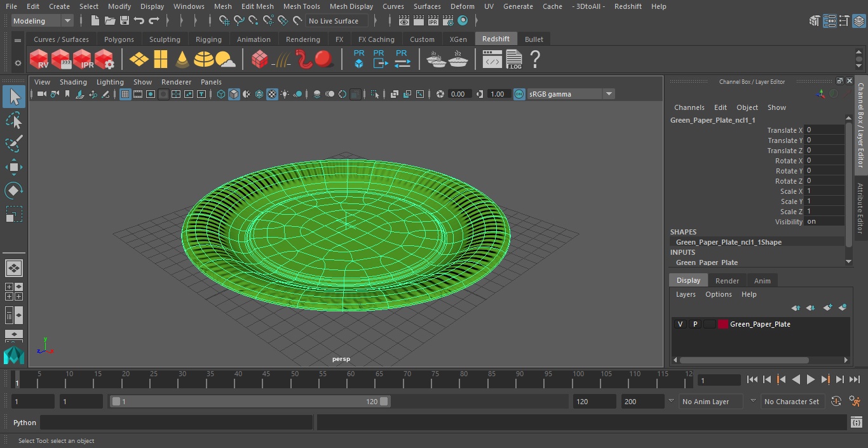Click the red worm-shaped Redshift shelf icon
This screenshot has width=868, height=448.
304,60
